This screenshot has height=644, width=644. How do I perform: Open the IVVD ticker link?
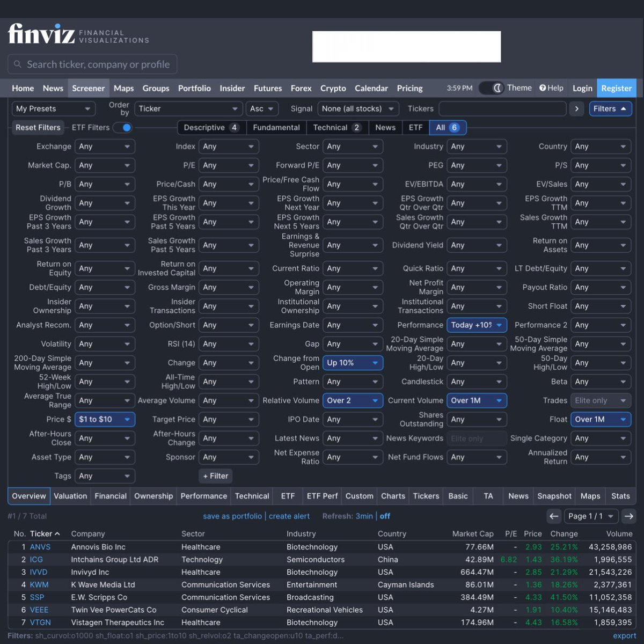39,572
